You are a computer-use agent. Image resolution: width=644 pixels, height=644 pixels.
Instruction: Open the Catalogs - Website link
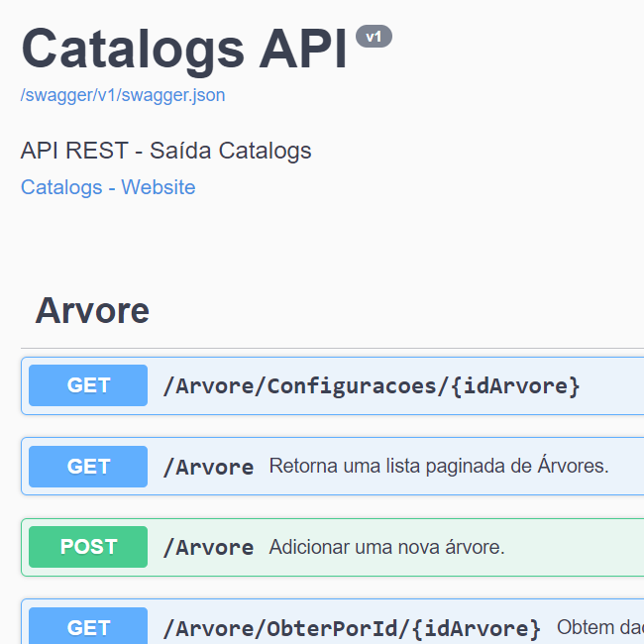(108, 187)
